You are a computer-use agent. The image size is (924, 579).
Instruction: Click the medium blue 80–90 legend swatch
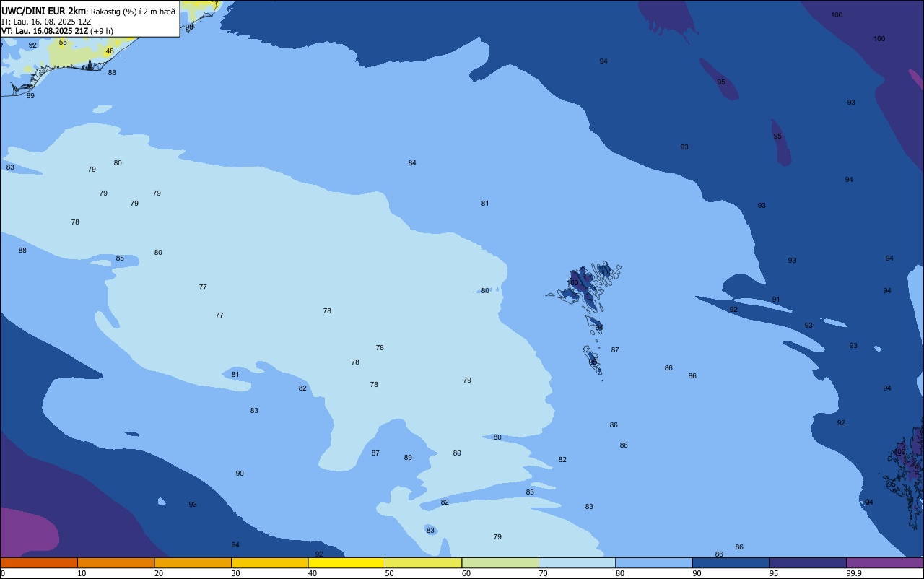click(x=654, y=562)
